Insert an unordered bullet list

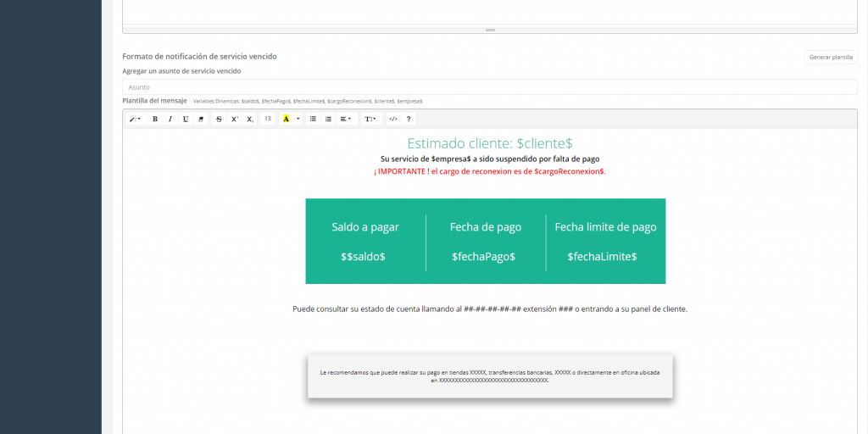pos(314,119)
